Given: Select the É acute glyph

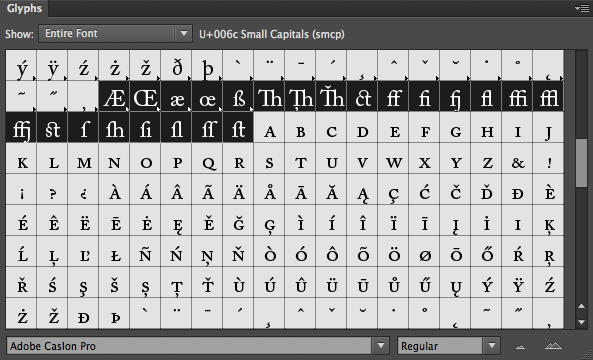Looking at the screenshot, I should [21, 220].
